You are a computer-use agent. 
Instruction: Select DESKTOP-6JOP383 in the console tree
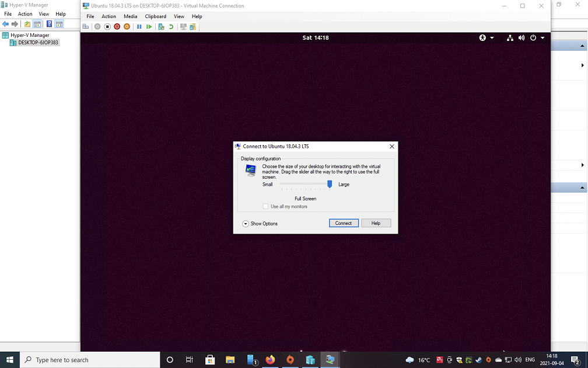38,43
